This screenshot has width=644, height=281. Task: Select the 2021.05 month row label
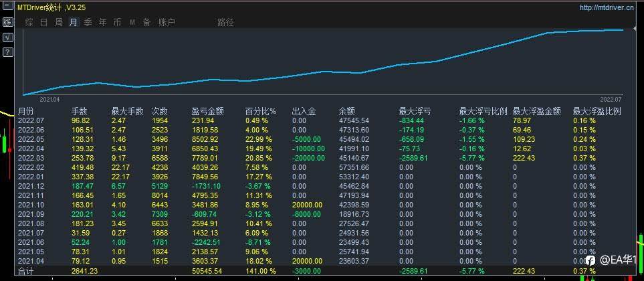click(x=31, y=252)
